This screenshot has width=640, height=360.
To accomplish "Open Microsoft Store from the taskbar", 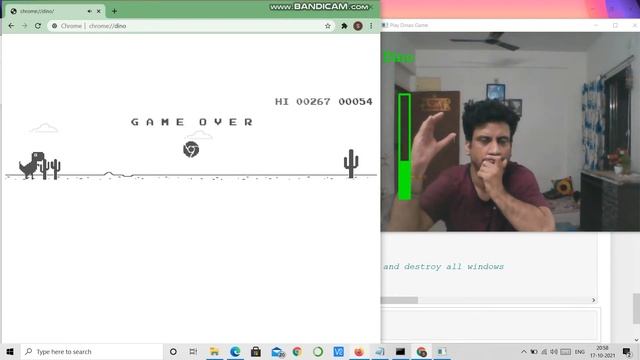I will click(x=256, y=351).
